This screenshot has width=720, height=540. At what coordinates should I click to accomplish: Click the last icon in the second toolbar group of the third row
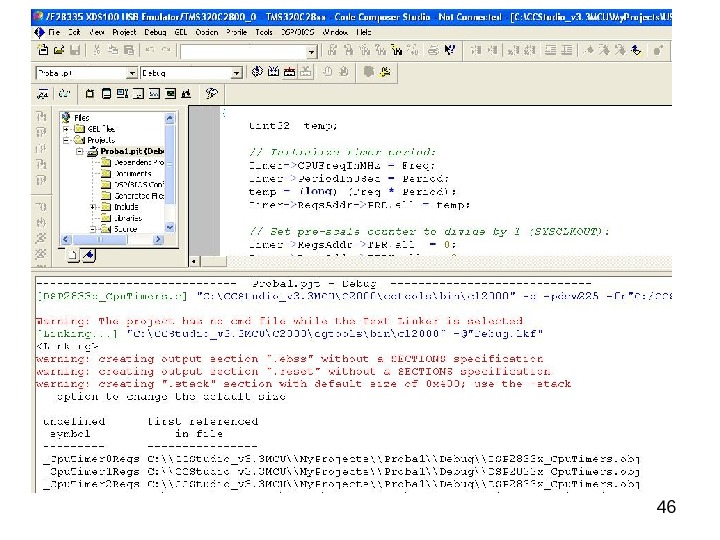click(186, 94)
